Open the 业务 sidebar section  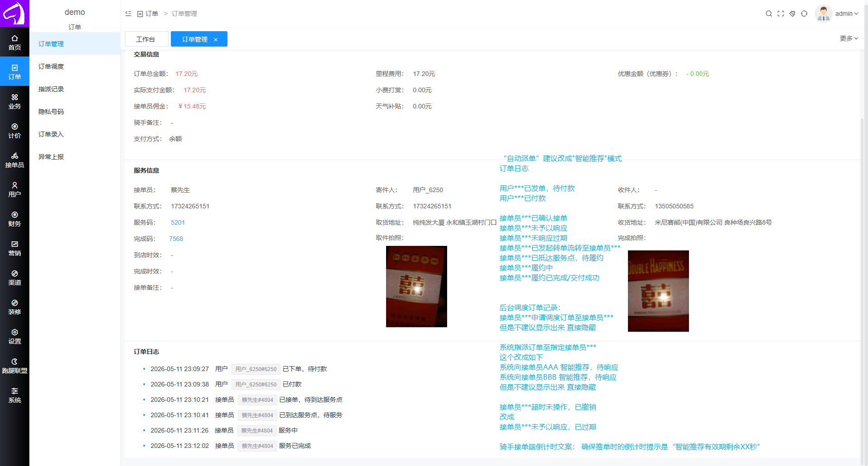coord(14,101)
